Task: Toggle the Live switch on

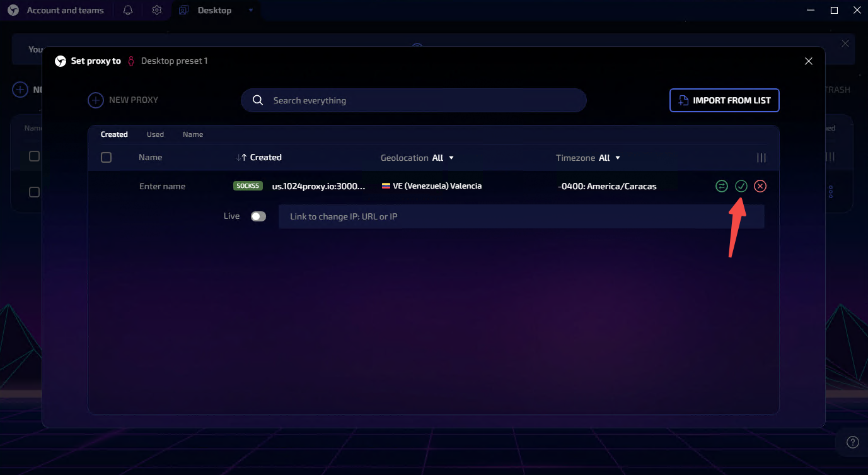Action: point(258,216)
